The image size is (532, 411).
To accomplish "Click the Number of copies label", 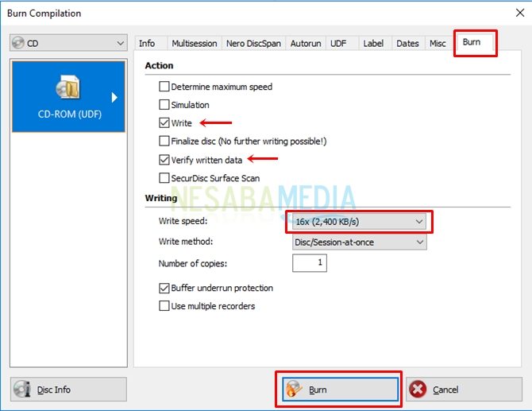I will click(193, 264).
